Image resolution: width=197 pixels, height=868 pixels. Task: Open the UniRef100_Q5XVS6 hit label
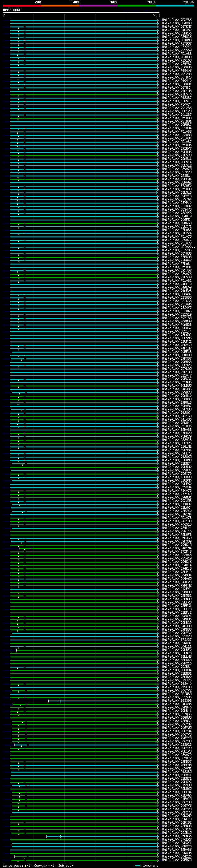pos(176,20)
